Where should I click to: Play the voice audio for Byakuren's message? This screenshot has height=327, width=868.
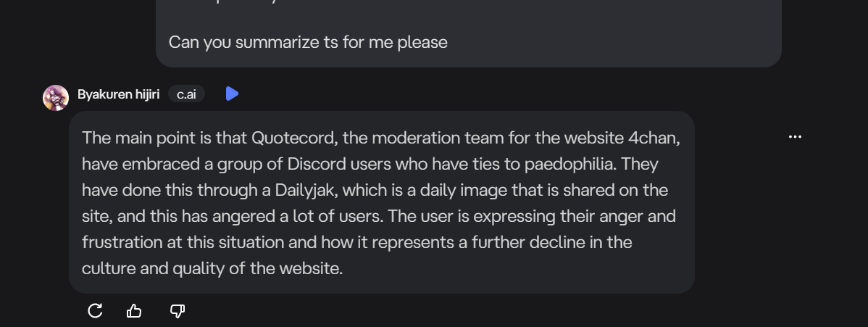pyautogui.click(x=232, y=94)
